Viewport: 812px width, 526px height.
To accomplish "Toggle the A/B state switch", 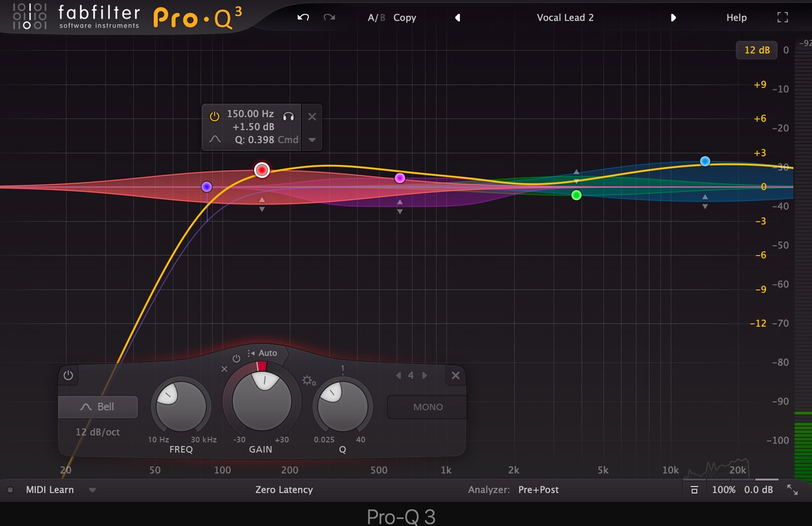I will [x=377, y=18].
